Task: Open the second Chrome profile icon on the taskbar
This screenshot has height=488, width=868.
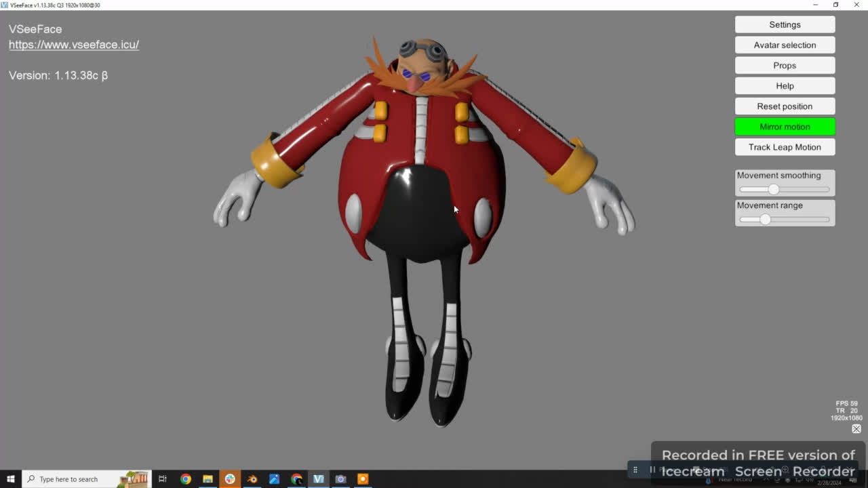Action: [296, 479]
